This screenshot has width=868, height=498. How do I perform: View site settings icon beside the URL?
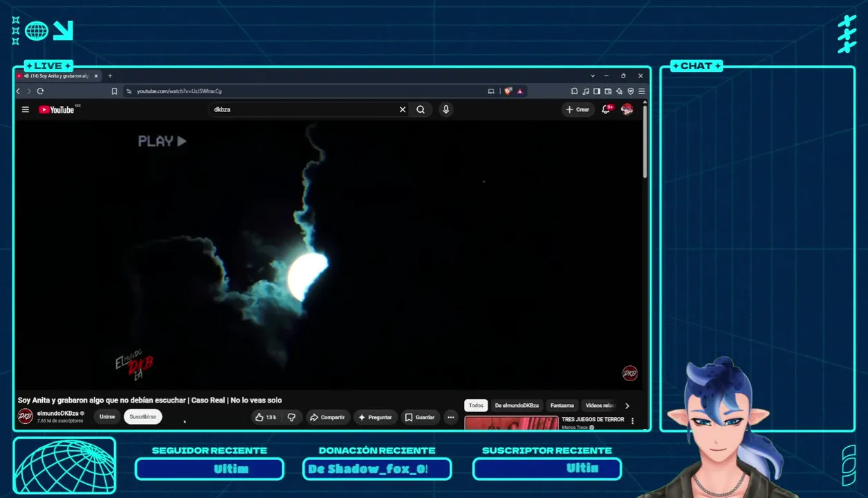coord(129,91)
